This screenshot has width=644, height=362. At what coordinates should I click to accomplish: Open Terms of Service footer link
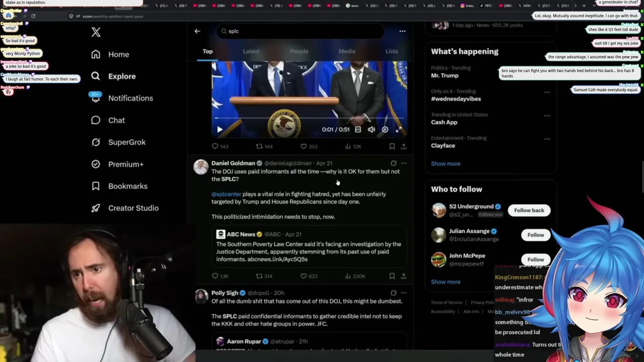[446, 303]
